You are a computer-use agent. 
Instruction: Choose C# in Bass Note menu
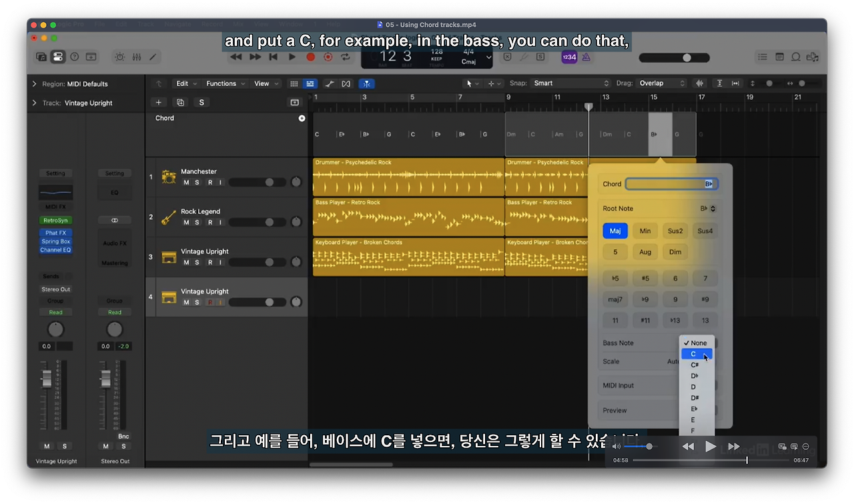pos(696,365)
